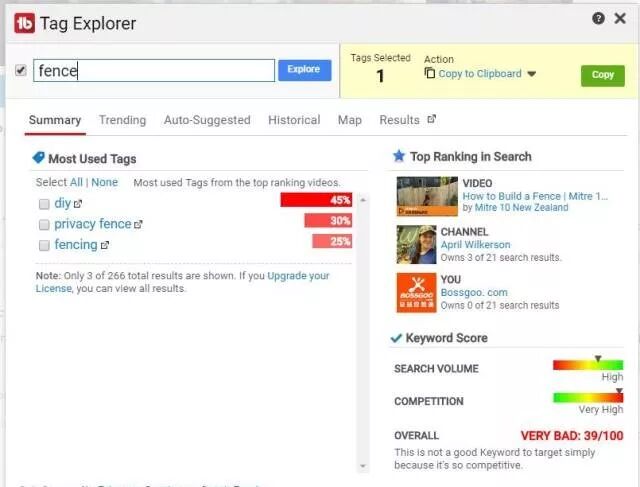640x487 pixels.
Task: Check the privacy fence tag checkbox
Action: [44, 225]
